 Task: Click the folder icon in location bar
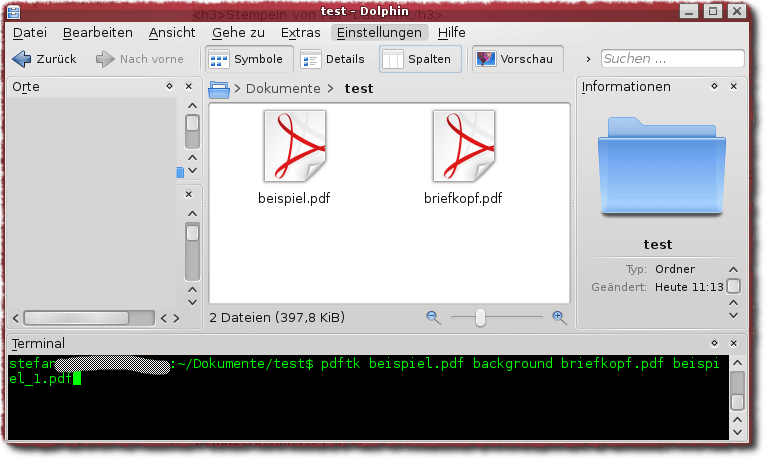point(218,88)
